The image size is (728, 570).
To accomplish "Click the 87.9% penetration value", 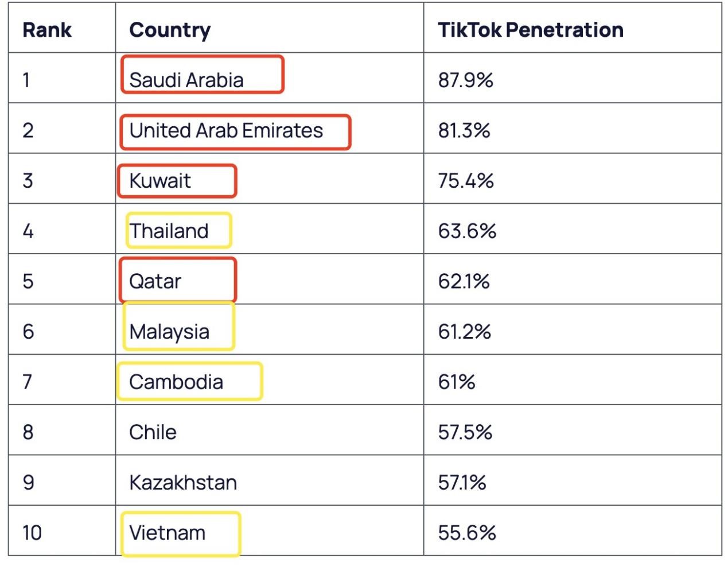I will pos(466,80).
